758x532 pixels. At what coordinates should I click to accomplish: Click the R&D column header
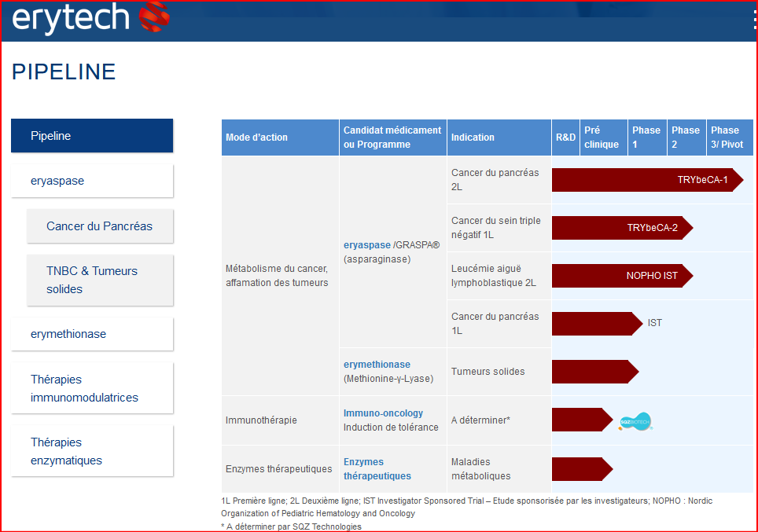click(x=565, y=138)
